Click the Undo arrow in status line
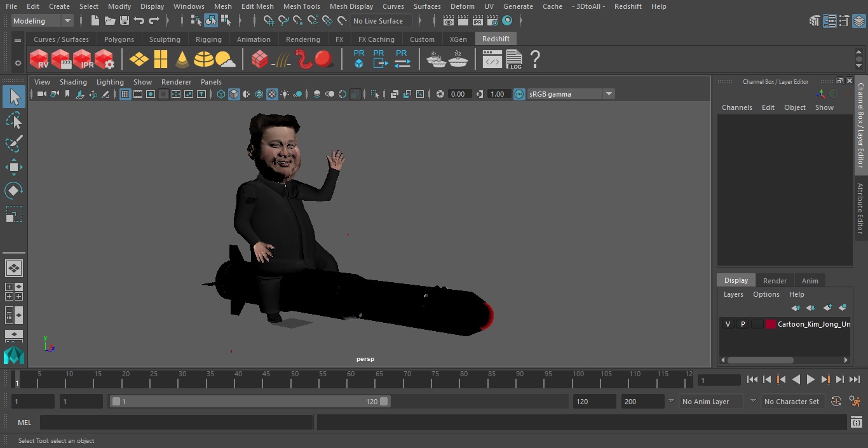 pyautogui.click(x=139, y=21)
